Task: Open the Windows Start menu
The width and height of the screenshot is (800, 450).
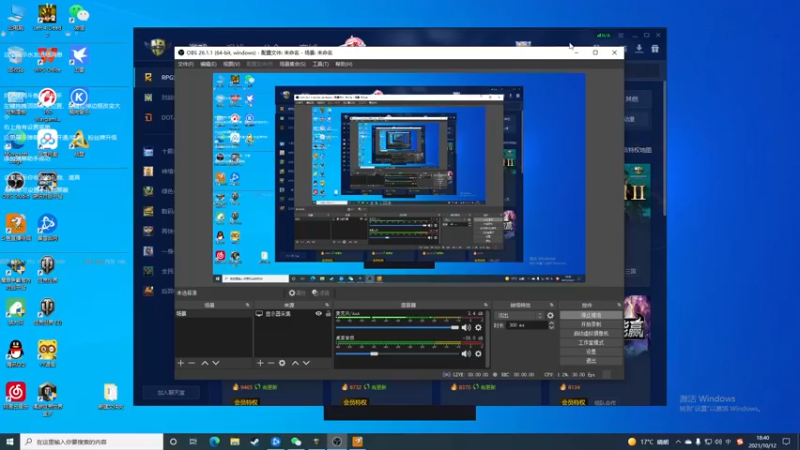Action: pyautogui.click(x=10, y=441)
